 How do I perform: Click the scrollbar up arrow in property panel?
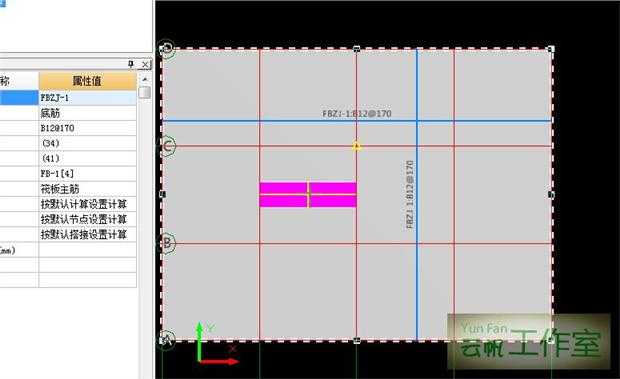(145, 79)
